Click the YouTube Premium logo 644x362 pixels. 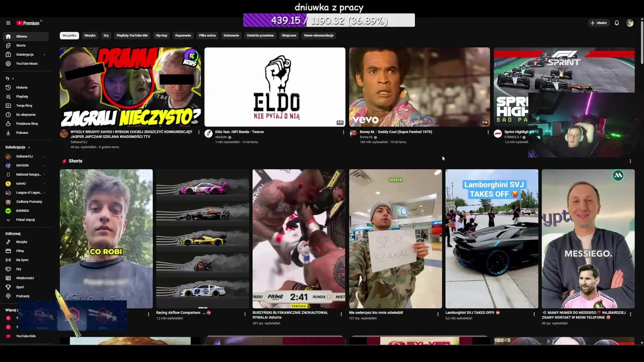pyautogui.click(x=29, y=23)
